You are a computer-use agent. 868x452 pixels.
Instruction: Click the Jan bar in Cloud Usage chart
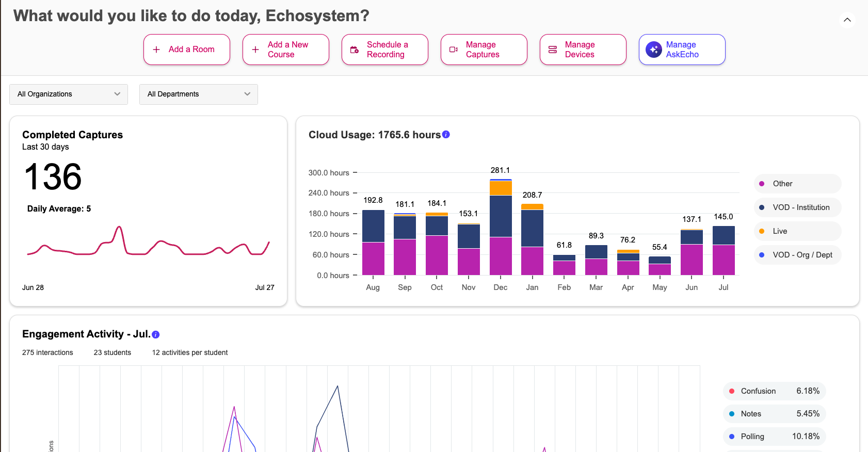coord(532,239)
